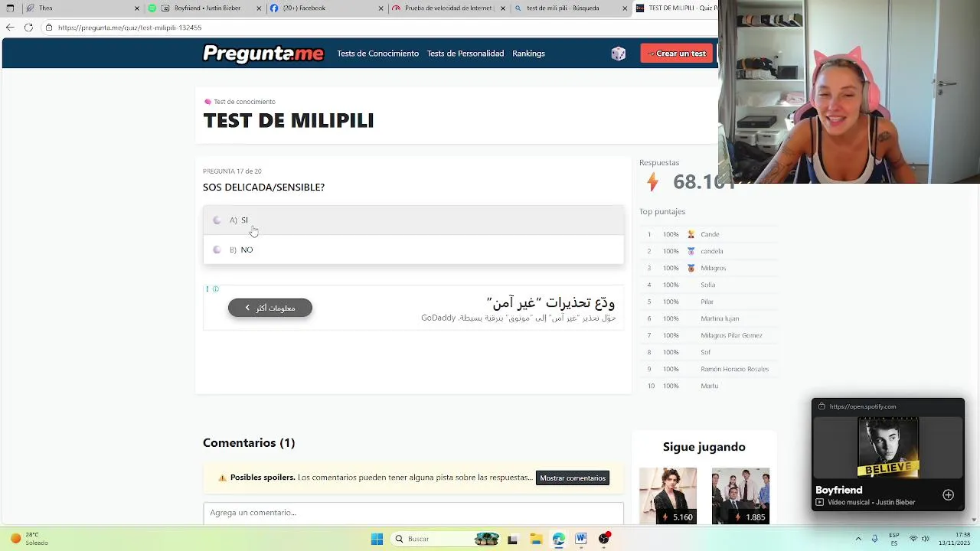Click the random quiz dice icon
This screenshot has height=551, width=980.
coord(619,54)
